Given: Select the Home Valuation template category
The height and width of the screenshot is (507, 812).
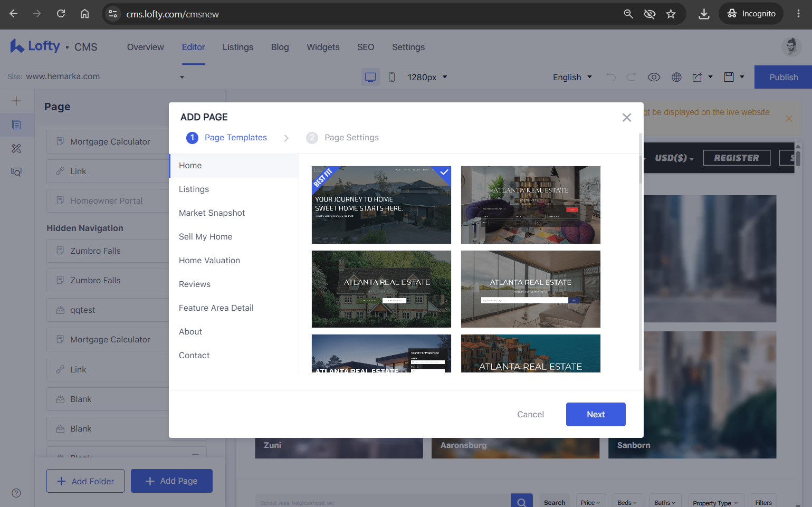Looking at the screenshot, I should pyautogui.click(x=234, y=261).
